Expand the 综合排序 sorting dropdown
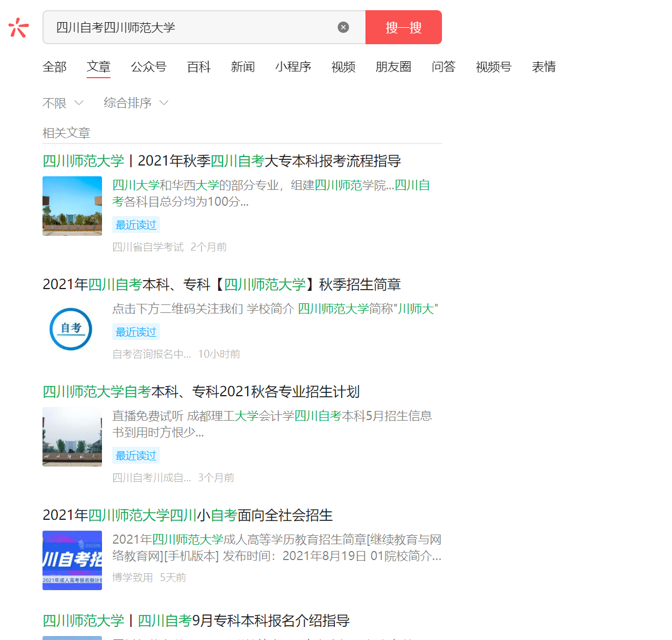The width and height of the screenshot is (672, 640). click(137, 103)
